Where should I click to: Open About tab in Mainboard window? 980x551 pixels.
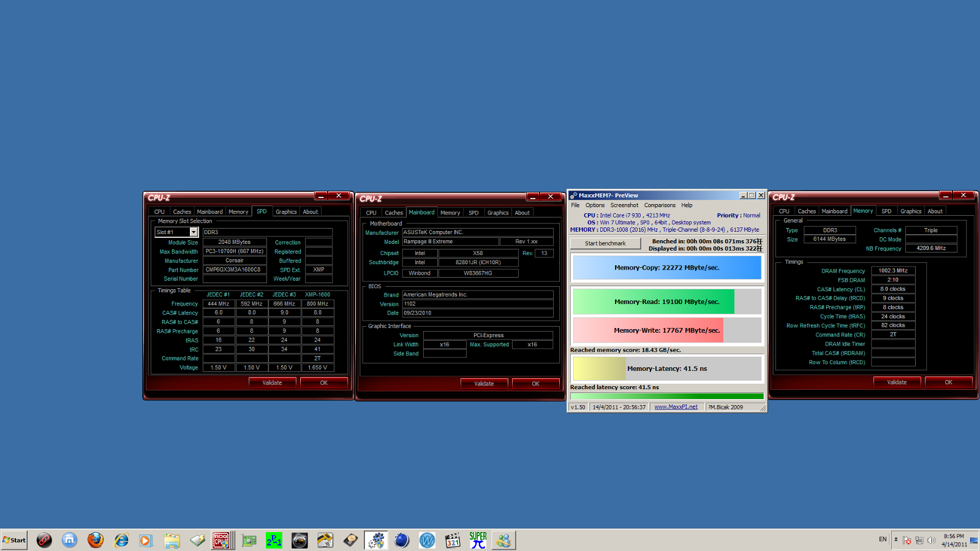click(522, 213)
